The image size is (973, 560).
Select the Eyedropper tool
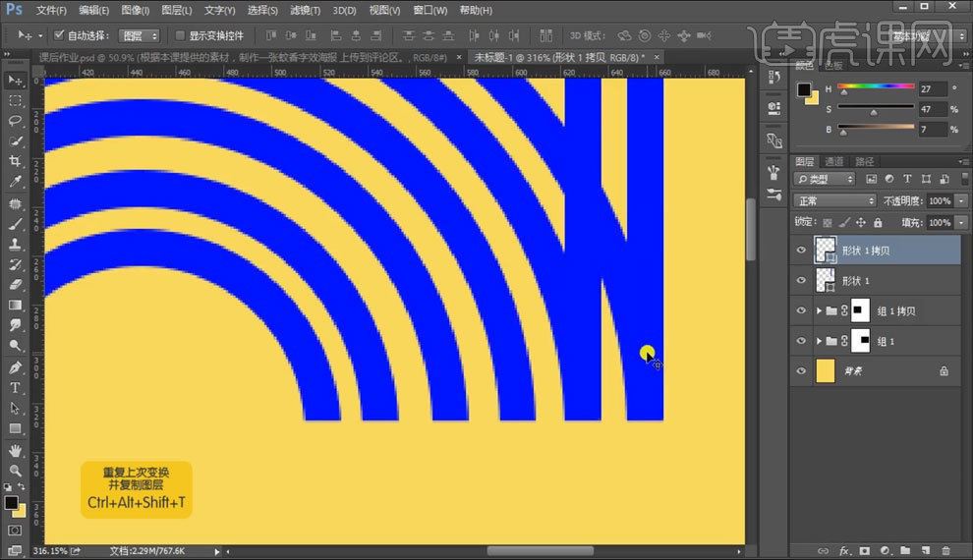[x=15, y=182]
